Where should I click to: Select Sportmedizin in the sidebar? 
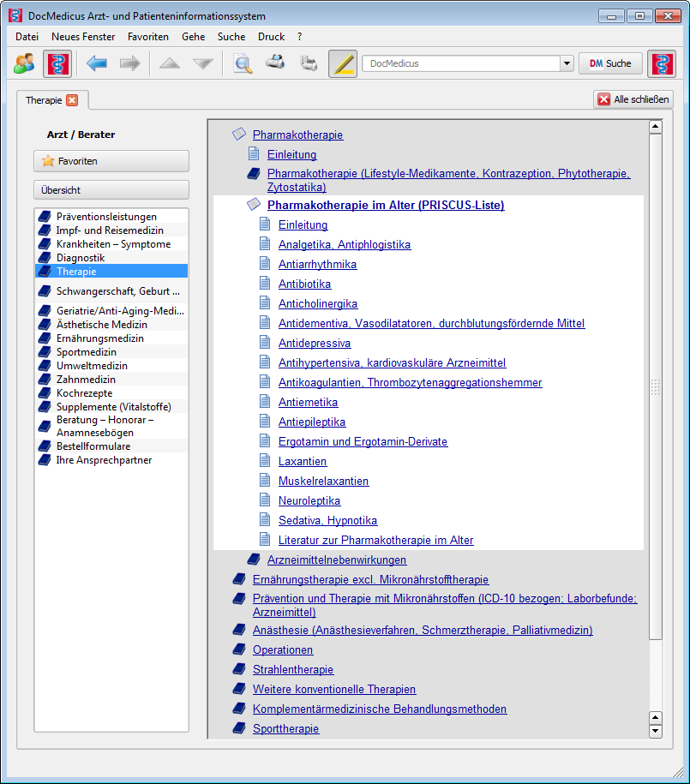[x=111, y=352]
